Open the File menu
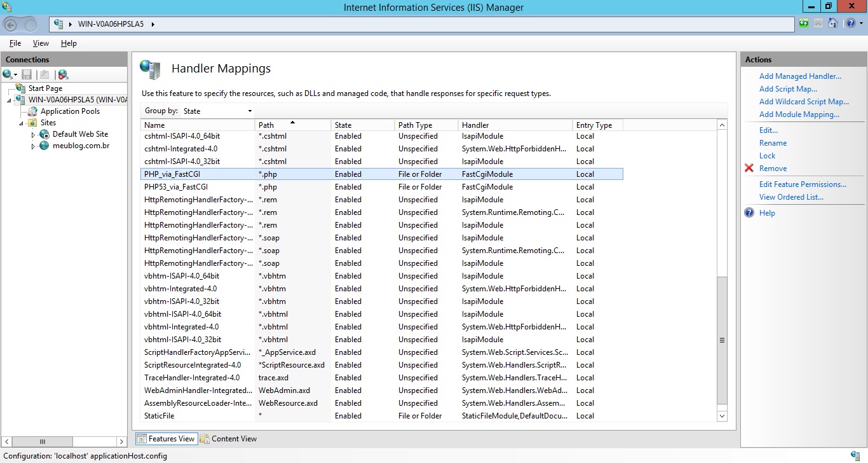 point(15,43)
